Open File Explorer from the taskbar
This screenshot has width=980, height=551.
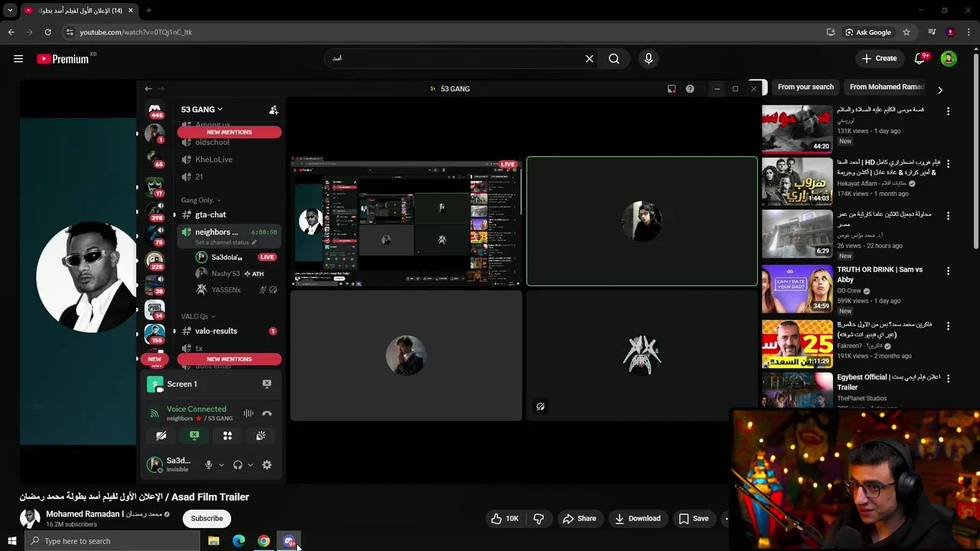pos(214,541)
